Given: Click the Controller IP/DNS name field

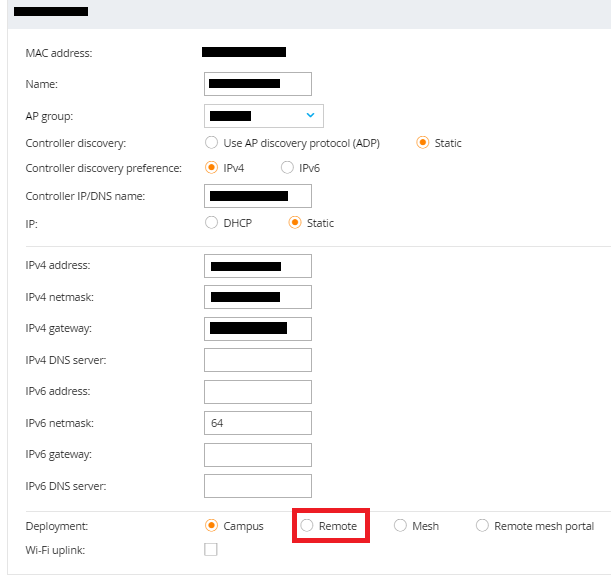Looking at the screenshot, I should click(x=258, y=196).
